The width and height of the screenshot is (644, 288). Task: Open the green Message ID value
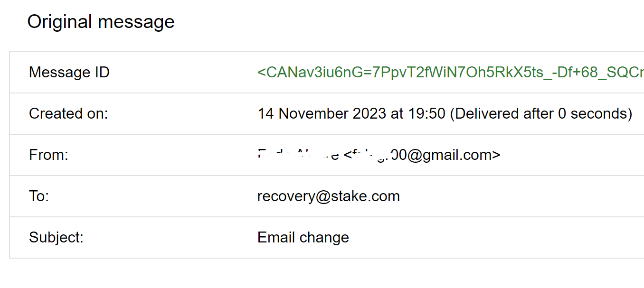451,73
